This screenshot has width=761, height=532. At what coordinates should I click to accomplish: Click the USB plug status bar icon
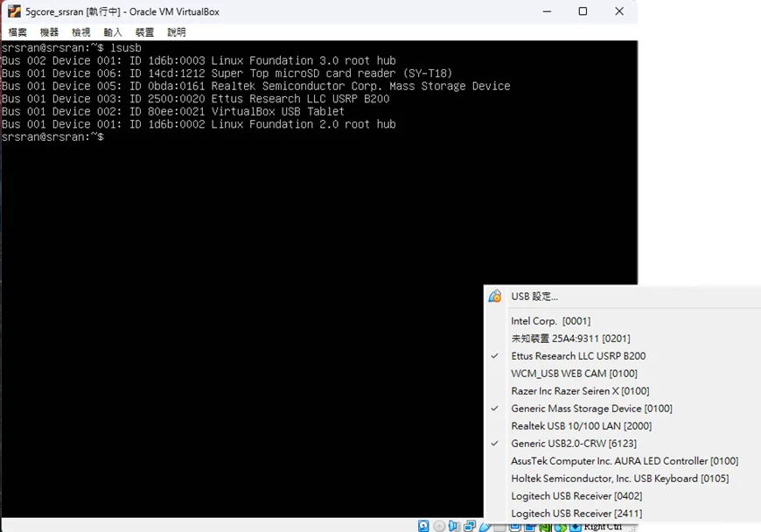(485, 526)
